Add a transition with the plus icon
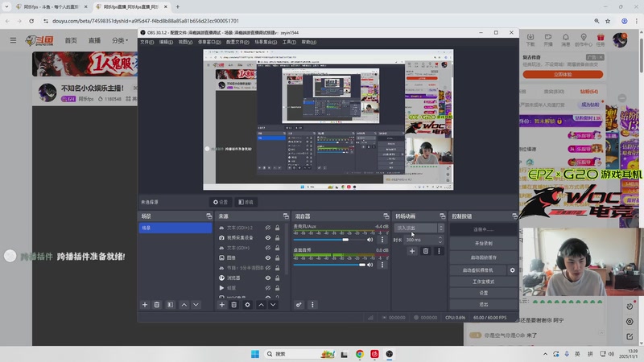 pos(412,251)
